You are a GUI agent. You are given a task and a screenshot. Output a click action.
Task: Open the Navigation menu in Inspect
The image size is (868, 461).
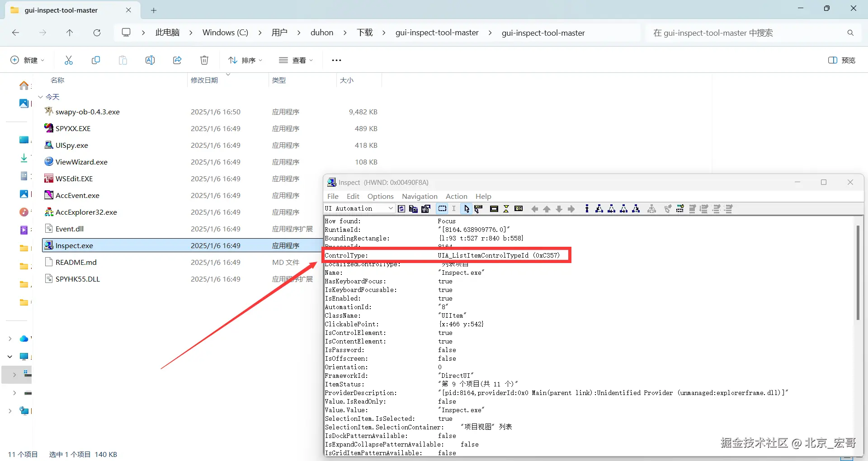(x=420, y=196)
